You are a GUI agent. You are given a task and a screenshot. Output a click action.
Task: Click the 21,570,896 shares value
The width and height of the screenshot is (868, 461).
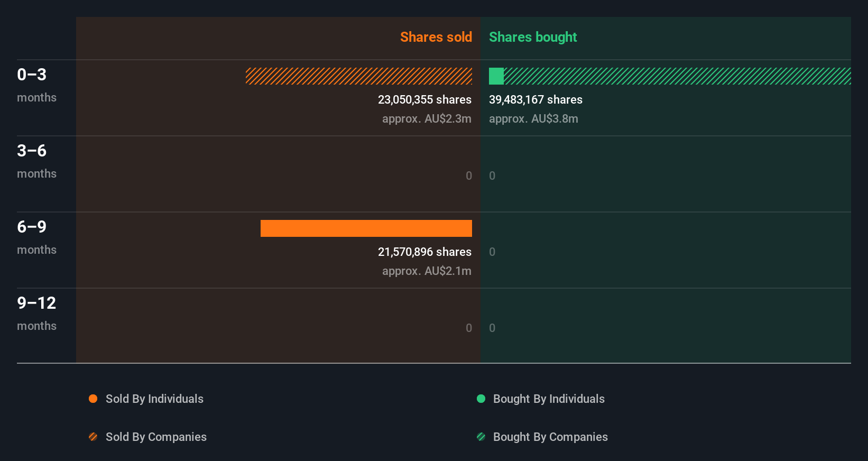coord(424,252)
